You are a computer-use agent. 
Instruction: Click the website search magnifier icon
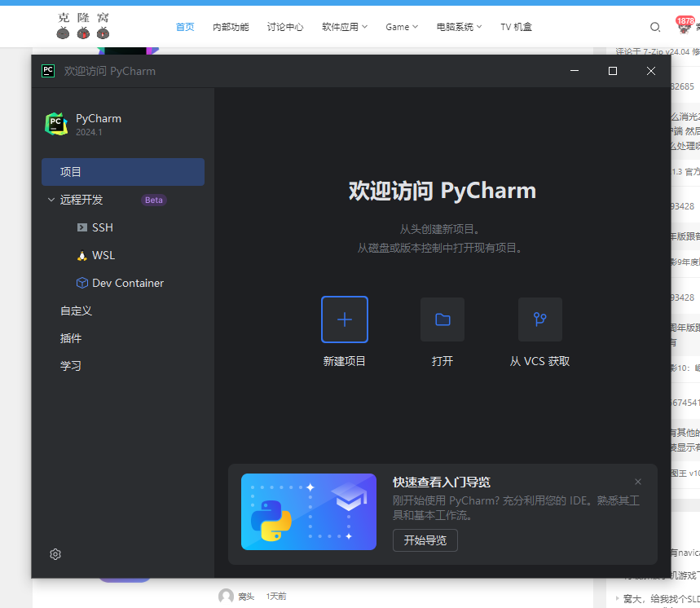(x=655, y=27)
